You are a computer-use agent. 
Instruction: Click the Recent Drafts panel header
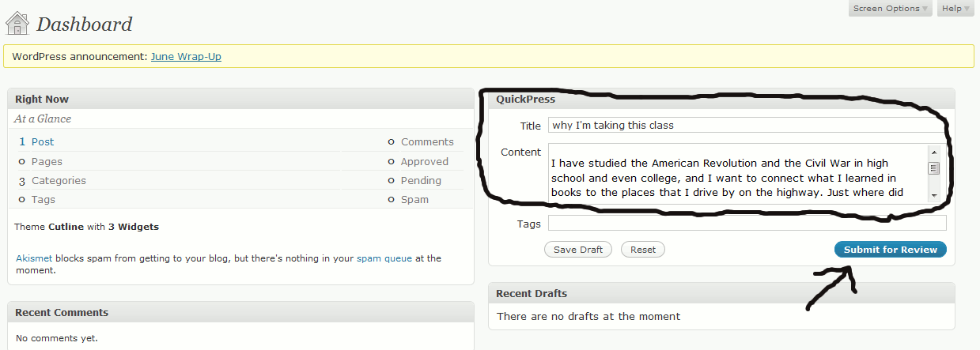click(721, 293)
